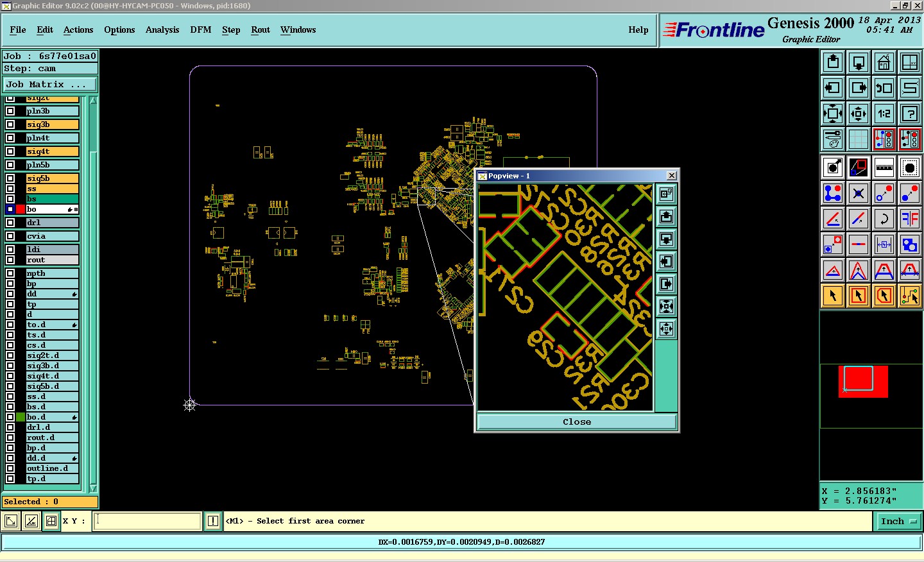Click the red color swatch on bo layer
924x562 pixels.
(x=21, y=209)
